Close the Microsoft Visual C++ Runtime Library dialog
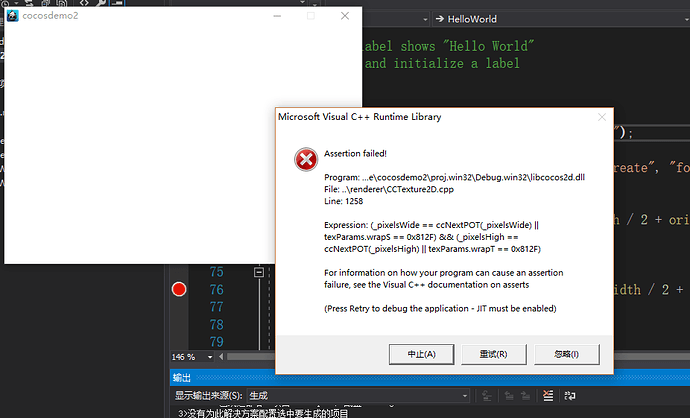 click(x=602, y=117)
